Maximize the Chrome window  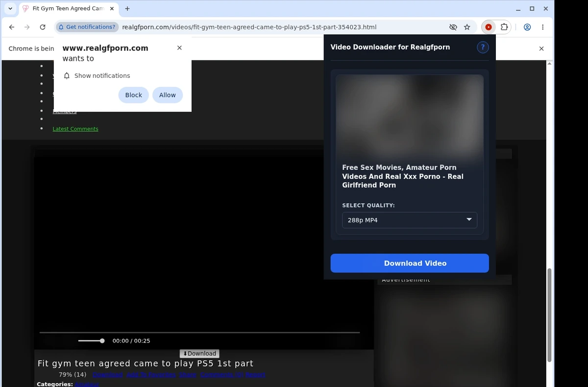532,8
